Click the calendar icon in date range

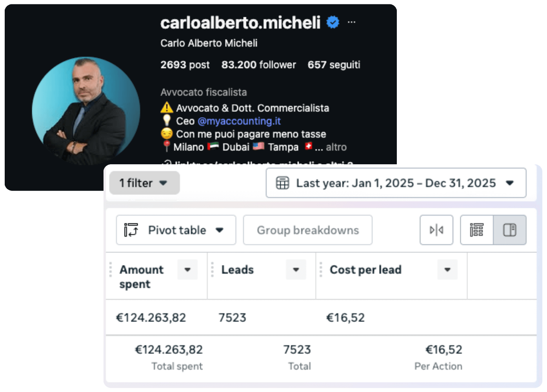[282, 183]
